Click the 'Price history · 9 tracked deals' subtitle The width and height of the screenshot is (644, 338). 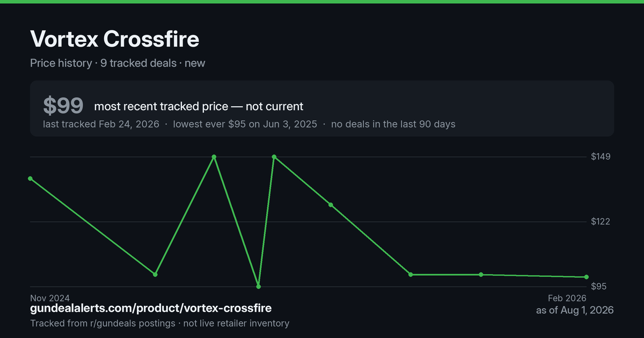pyautogui.click(x=103, y=63)
